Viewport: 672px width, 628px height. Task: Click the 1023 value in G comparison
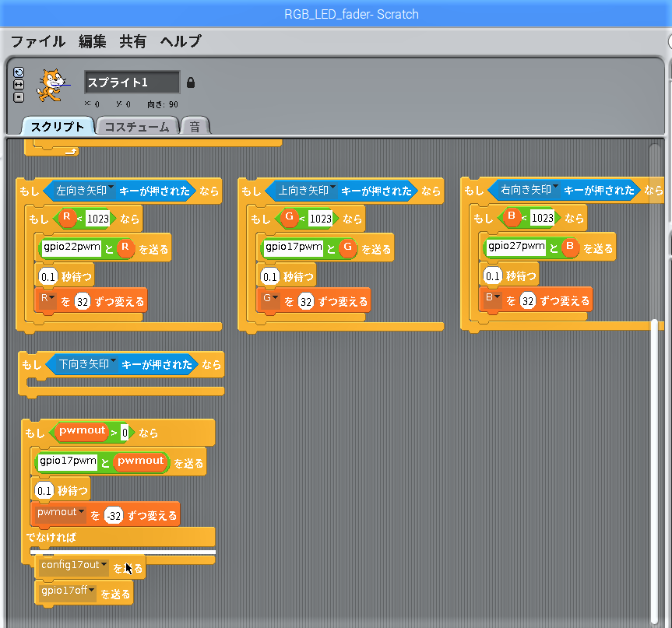320,219
